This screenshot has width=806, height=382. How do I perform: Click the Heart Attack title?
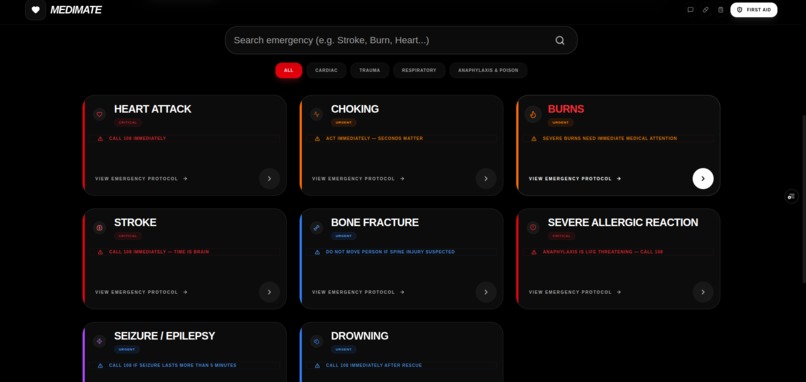(153, 109)
